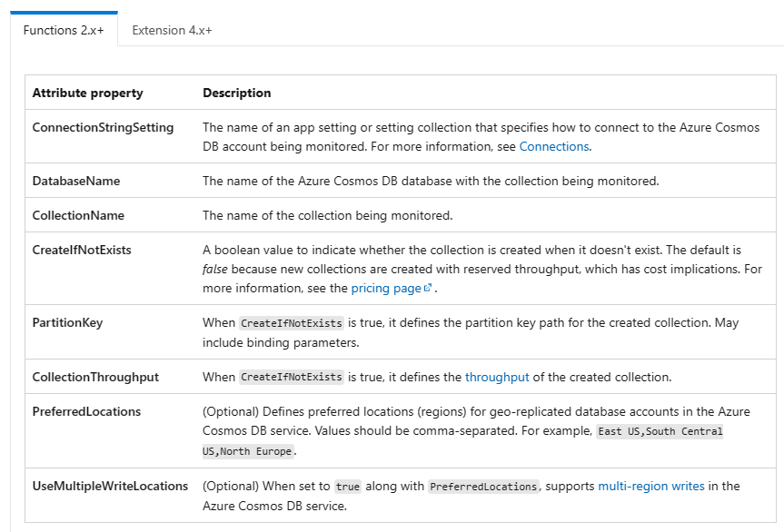Click the 'East US,South Central' code example
Screen dimensions: 784x532
pos(660,431)
